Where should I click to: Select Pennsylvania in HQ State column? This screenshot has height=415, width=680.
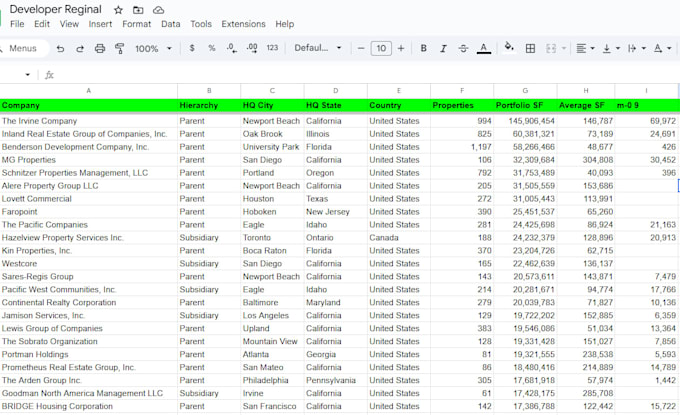[336, 380]
